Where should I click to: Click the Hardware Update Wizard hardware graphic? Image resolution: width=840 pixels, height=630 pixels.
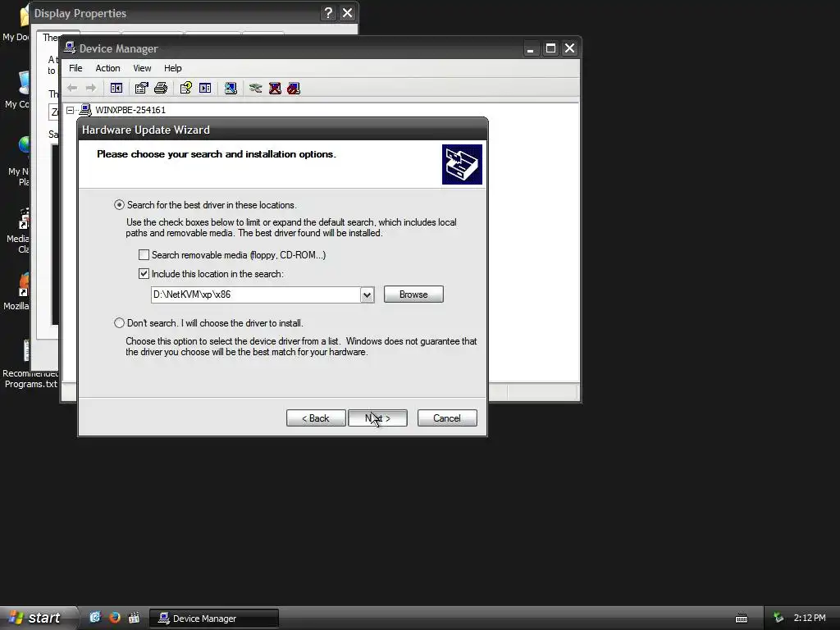pos(462,164)
